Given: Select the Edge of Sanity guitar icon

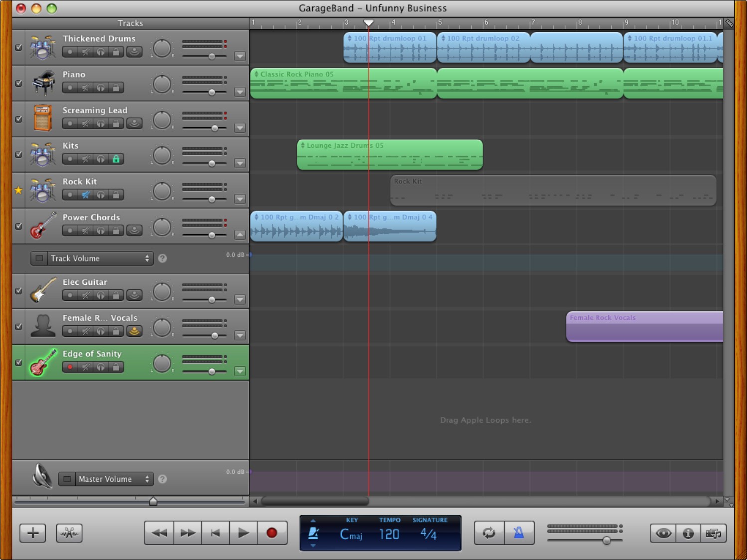Looking at the screenshot, I should coord(43,362).
